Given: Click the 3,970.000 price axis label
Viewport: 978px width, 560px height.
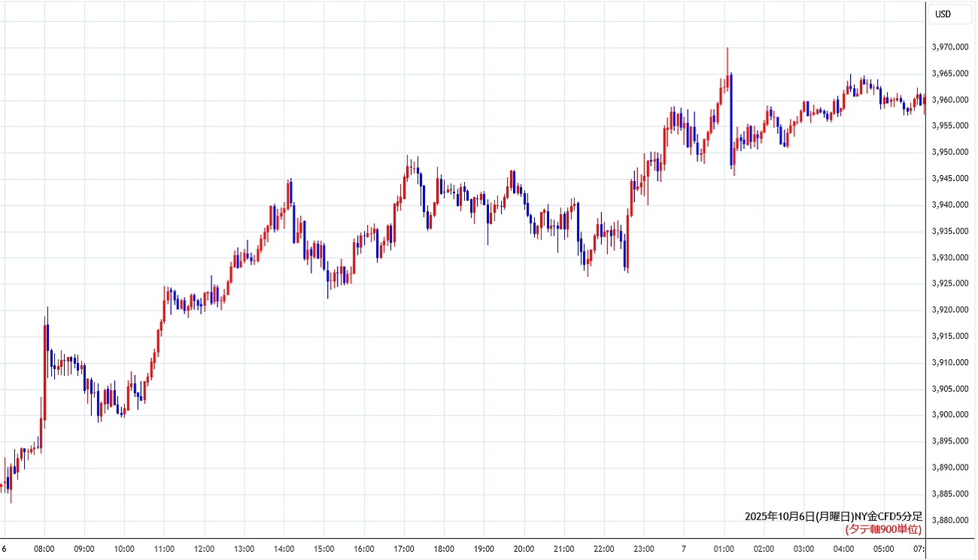Looking at the screenshot, I should (x=948, y=47).
